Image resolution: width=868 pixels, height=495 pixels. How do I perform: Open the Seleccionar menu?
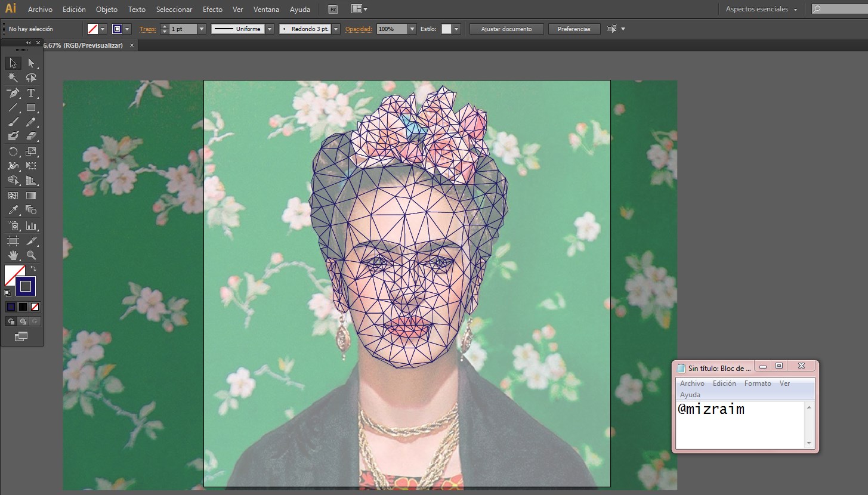[174, 10]
